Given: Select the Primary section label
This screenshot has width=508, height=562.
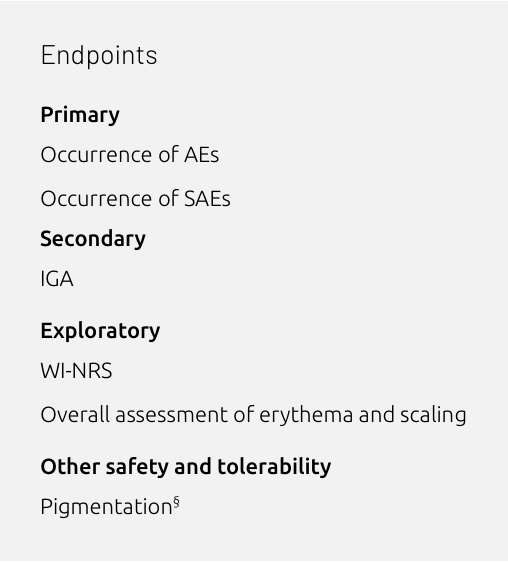Looking at the screenshot, I should [80, 115].
